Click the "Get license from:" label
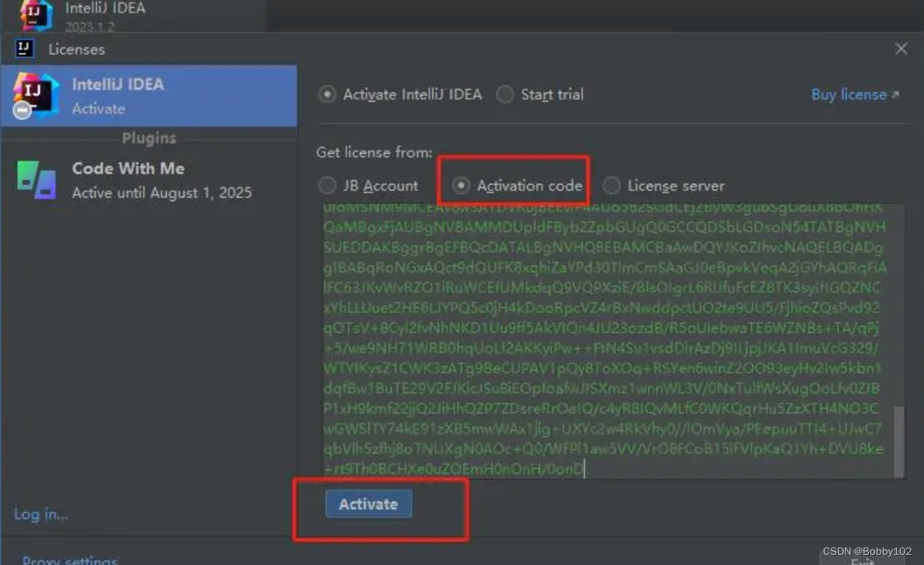The image size is (924, 565). pos(374,152)
